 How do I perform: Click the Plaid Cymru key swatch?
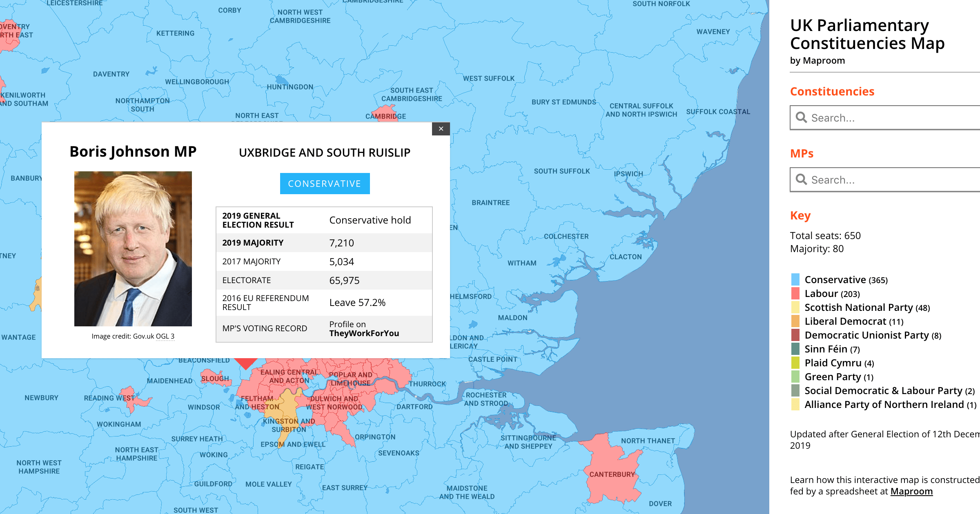point(795,363)
